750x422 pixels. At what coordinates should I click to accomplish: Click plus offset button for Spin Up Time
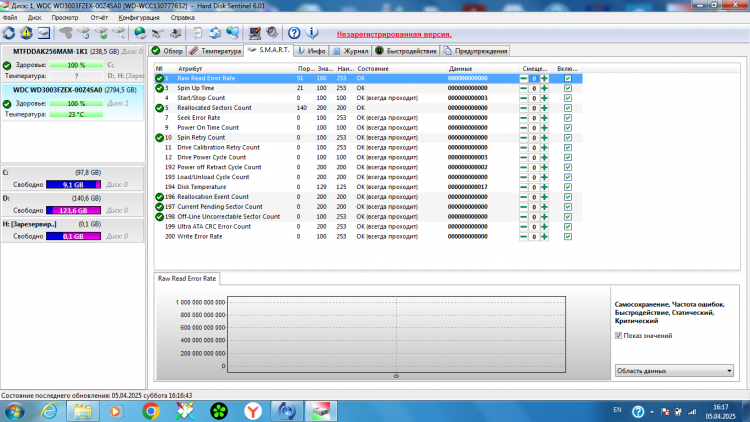click(544, 88)
